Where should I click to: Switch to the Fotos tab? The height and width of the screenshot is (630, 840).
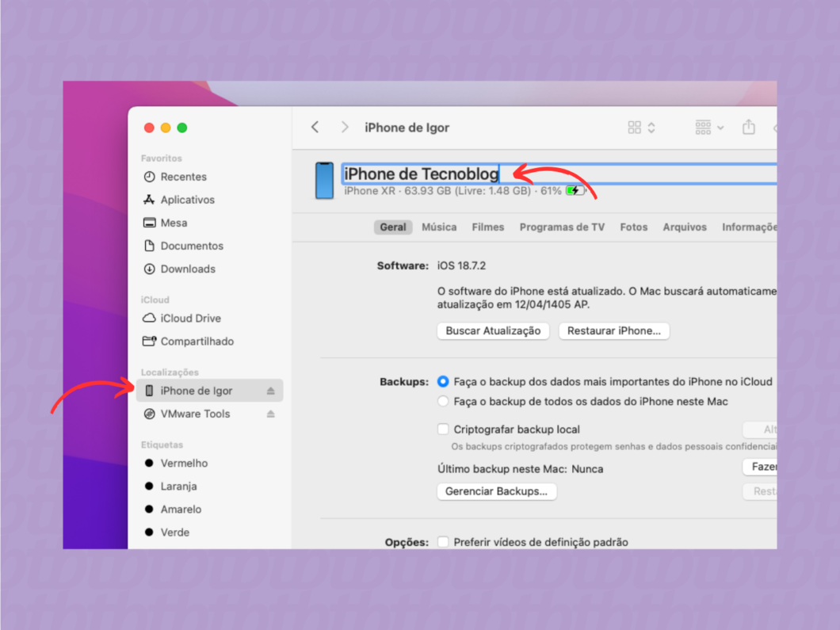pos(634,227)
